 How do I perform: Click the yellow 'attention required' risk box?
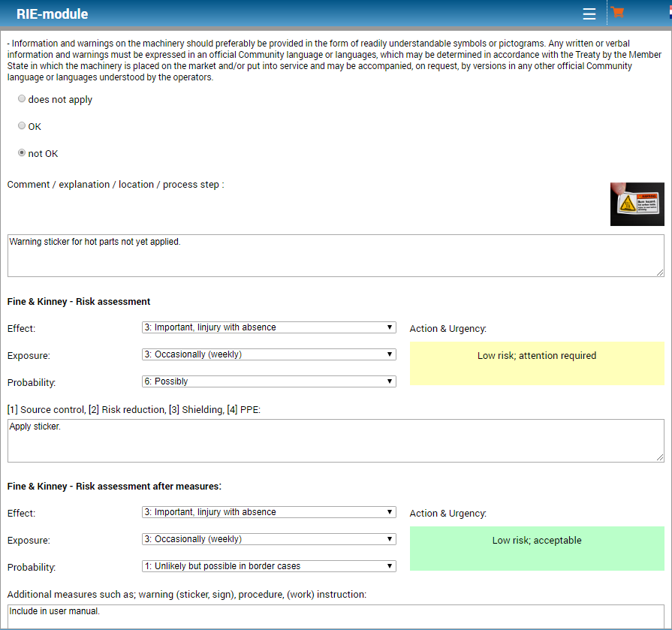[x=537, y=363]
